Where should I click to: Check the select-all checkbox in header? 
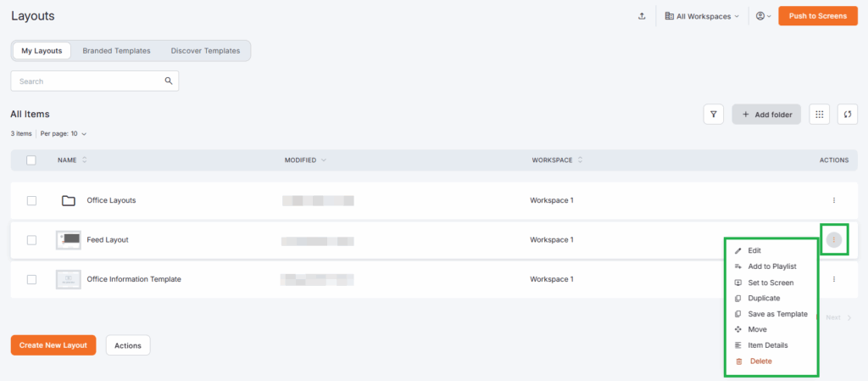(x=31, y=160)
